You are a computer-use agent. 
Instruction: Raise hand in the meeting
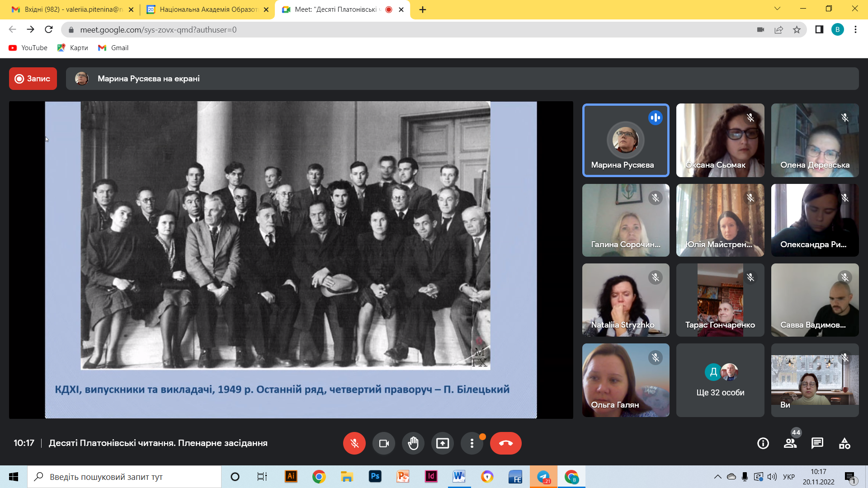413,443
